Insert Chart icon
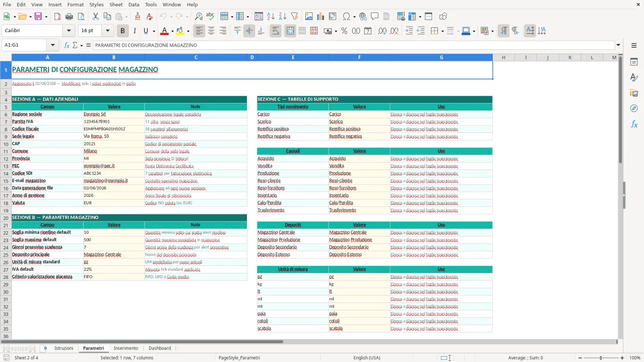The height and width of the screenshot is (362, 644). tap(321, 17)
